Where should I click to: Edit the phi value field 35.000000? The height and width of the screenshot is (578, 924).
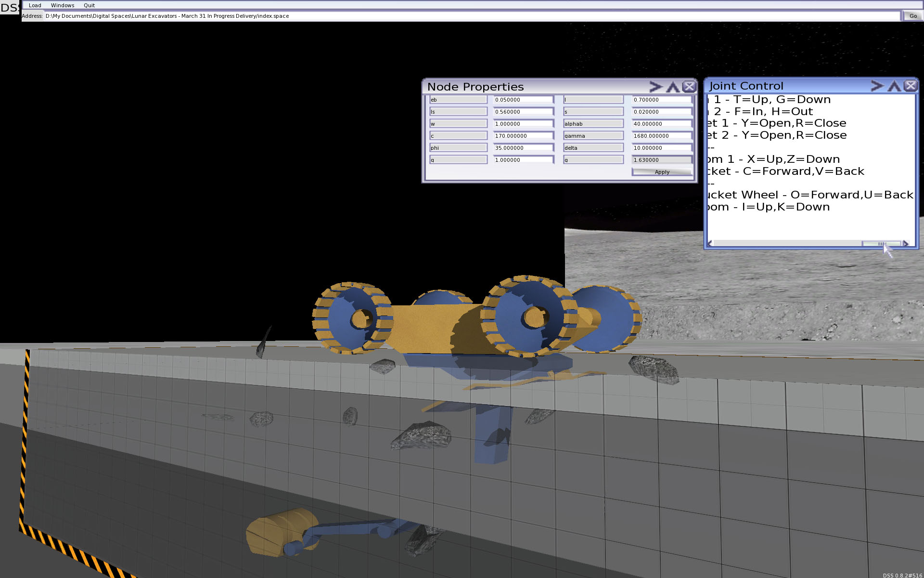point(523,148)
